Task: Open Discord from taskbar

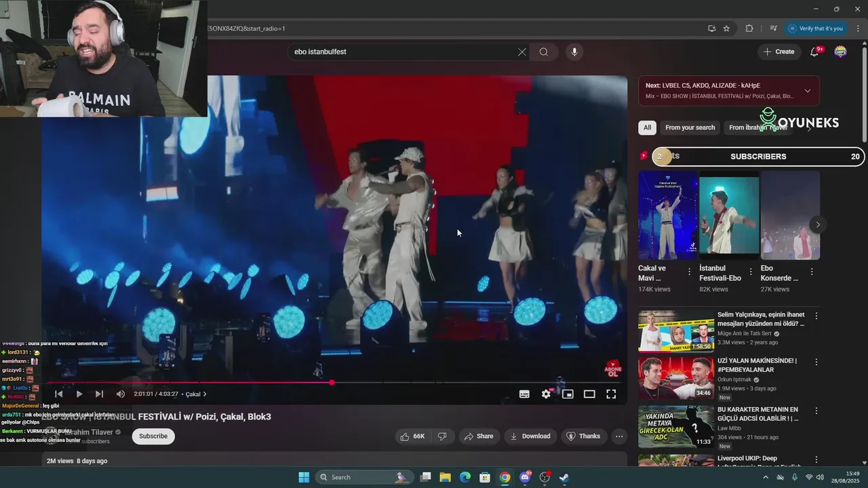Action: pos(525,477)
